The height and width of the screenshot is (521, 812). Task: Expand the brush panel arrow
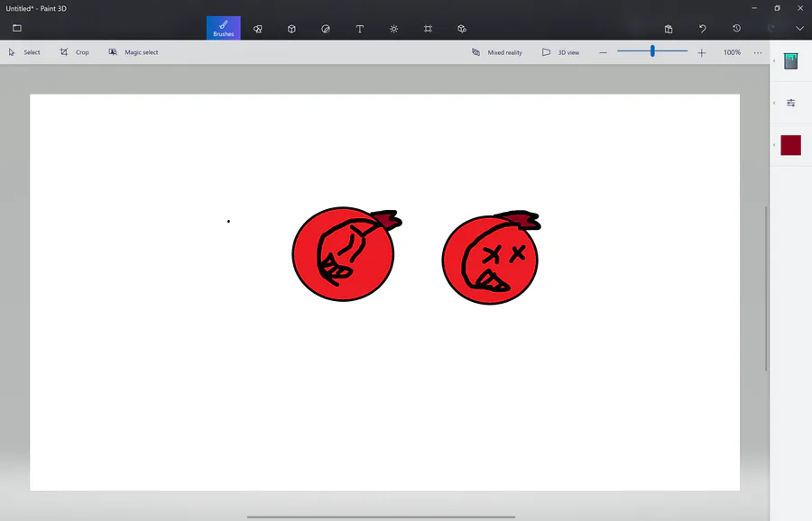pos(774,61)
